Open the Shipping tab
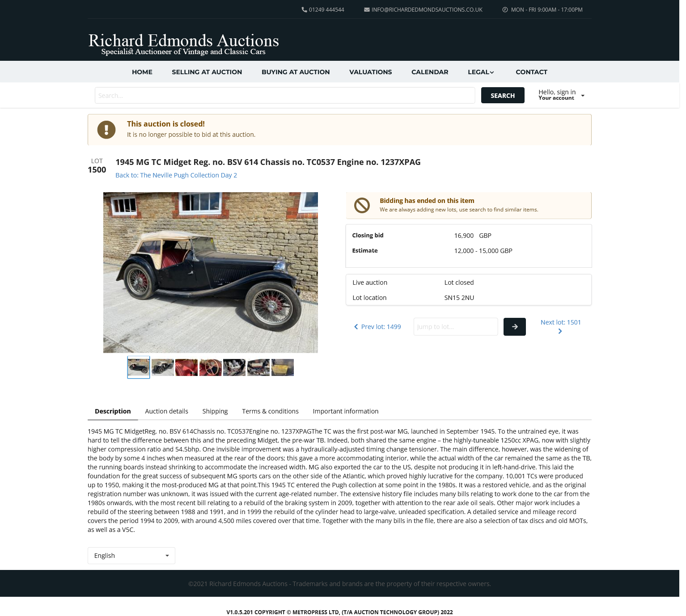Screen dimensions: 686x616 click(215, 411)
